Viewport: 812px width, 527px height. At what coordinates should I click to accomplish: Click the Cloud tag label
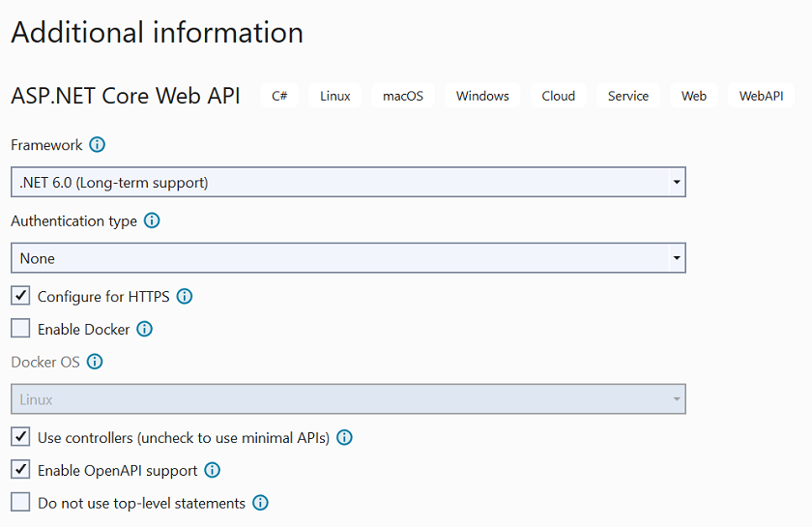(x=558, y=96)
